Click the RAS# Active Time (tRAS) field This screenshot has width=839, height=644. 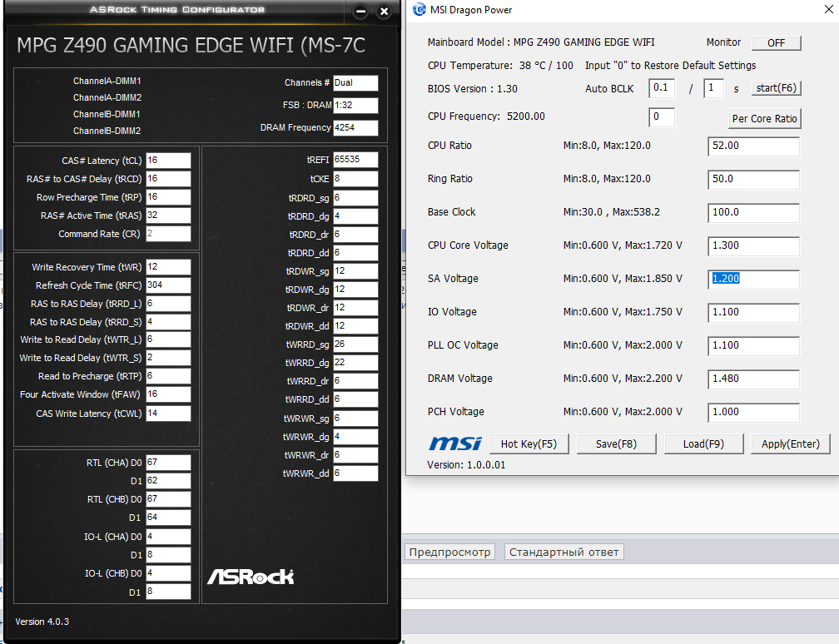click(168, 215)
